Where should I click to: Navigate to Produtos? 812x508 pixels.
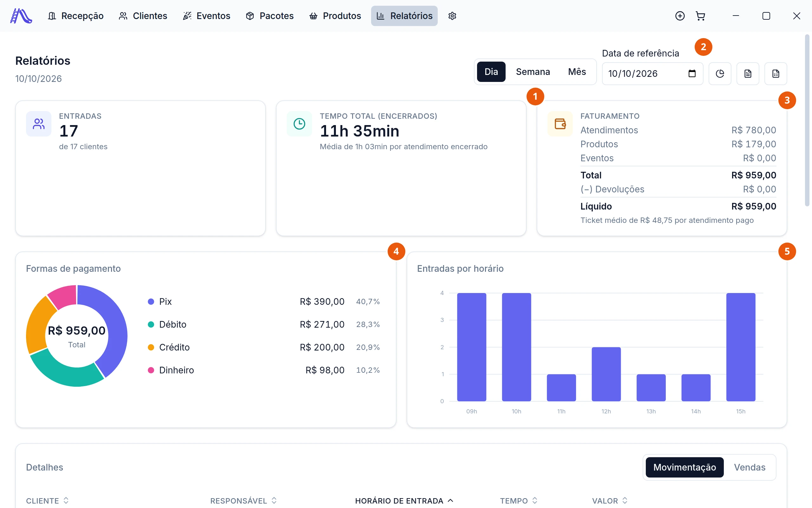tap(335, 16)
